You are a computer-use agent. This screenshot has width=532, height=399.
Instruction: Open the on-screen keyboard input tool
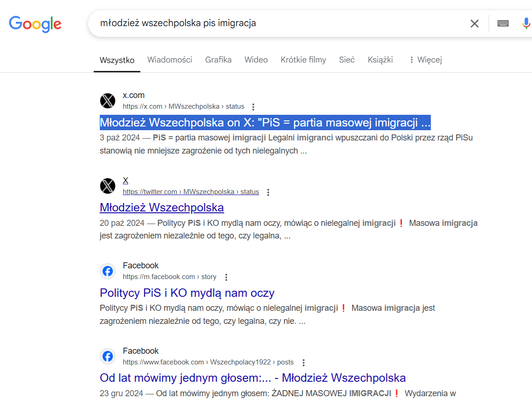[x=503, y=23]
